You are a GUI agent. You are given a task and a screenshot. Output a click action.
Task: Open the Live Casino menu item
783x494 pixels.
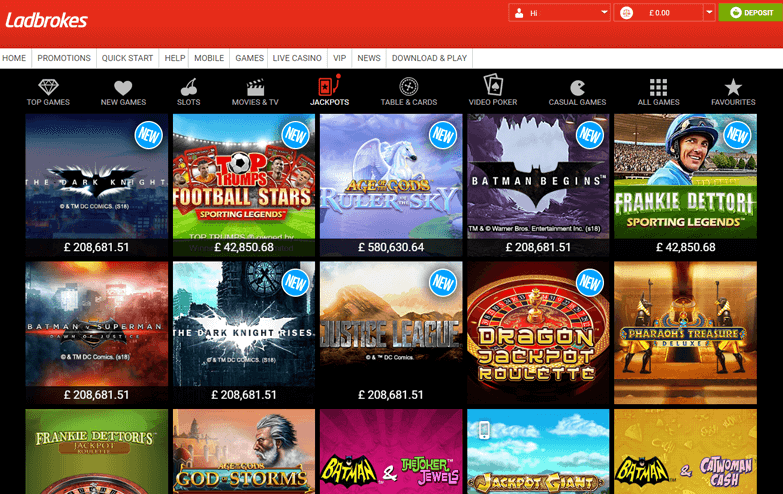297,58
